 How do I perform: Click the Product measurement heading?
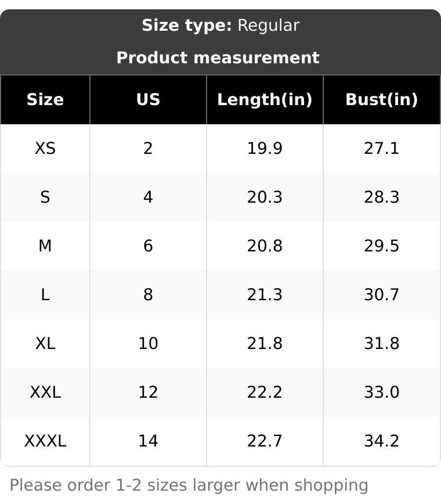218,58
